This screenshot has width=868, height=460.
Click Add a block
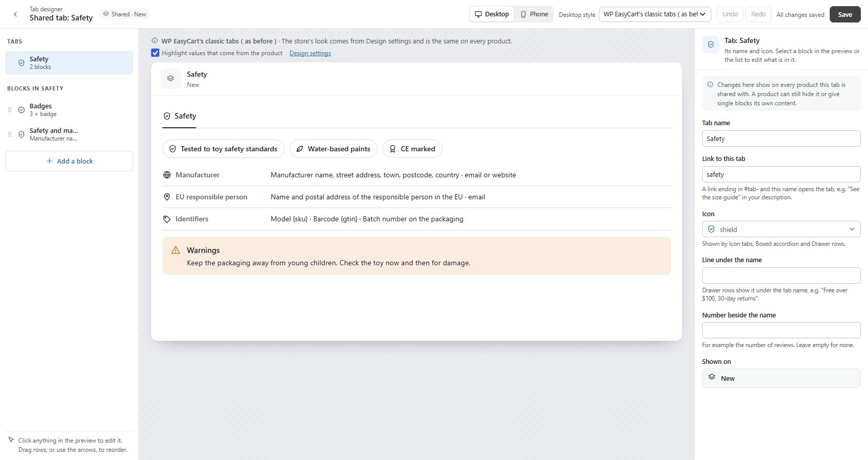point(69,161)
